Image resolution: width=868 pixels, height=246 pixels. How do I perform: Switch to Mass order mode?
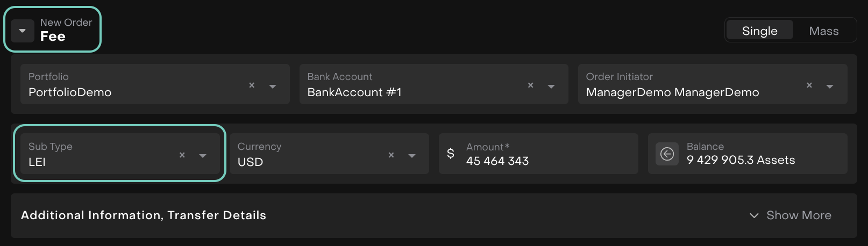click(823, 31)
